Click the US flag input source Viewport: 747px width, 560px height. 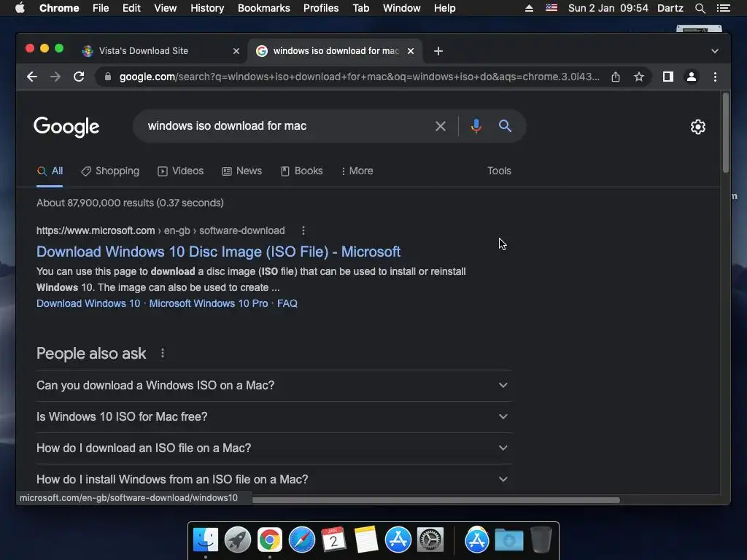pos(551,8)
